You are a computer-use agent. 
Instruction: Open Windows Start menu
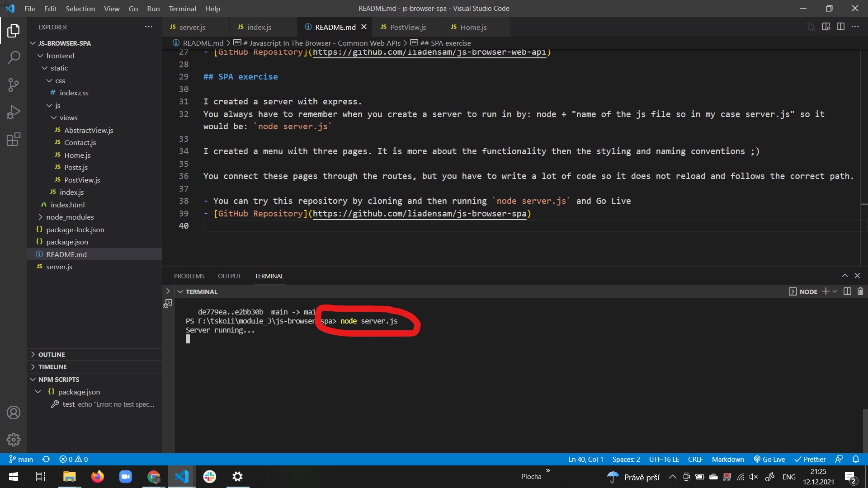14,477
